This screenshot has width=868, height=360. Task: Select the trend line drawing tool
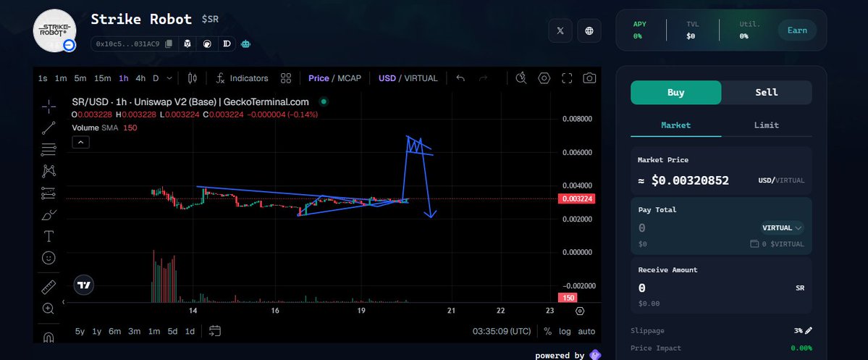(49, 128)
